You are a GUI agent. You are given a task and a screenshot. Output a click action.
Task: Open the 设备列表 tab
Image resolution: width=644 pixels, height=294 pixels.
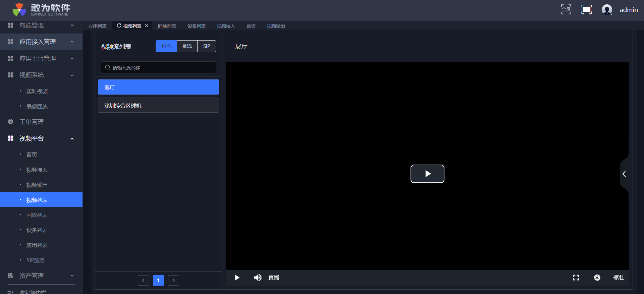point(196,26)
